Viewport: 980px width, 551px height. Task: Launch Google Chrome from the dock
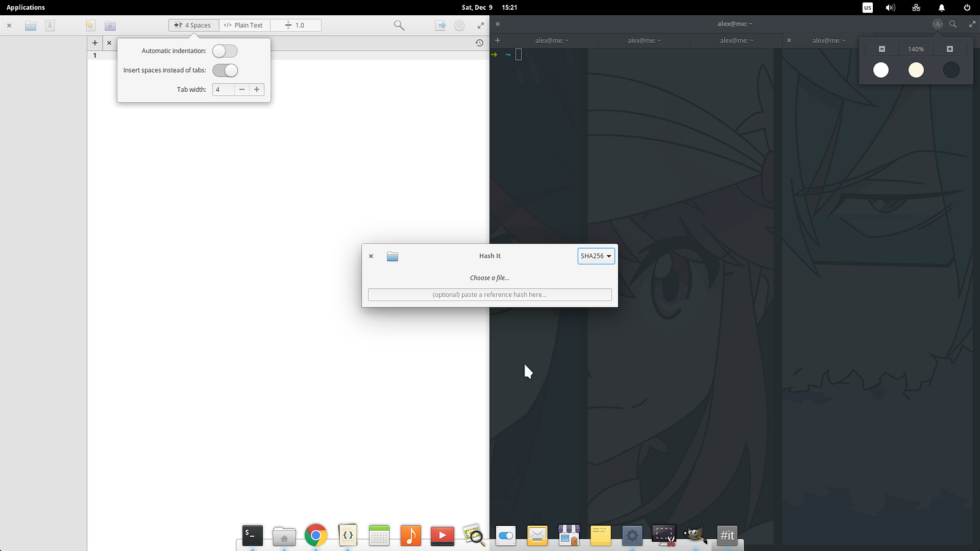(316, 535)
